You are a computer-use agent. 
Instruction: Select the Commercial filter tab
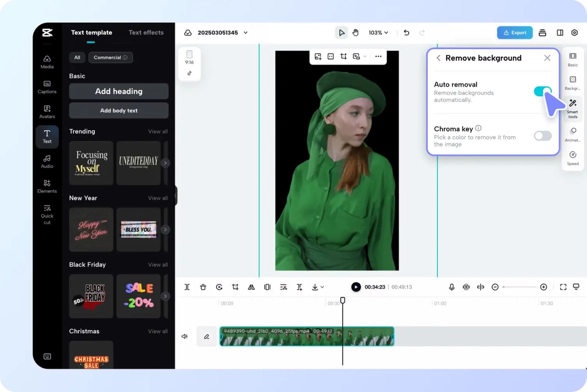pos(110,57)
